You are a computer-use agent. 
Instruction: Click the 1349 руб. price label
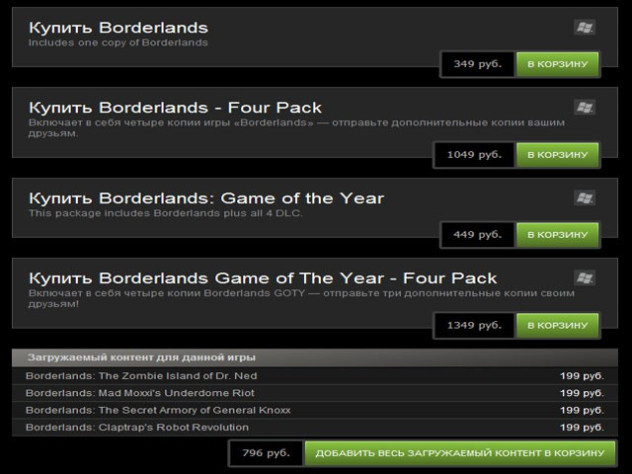tap(474, 325)
